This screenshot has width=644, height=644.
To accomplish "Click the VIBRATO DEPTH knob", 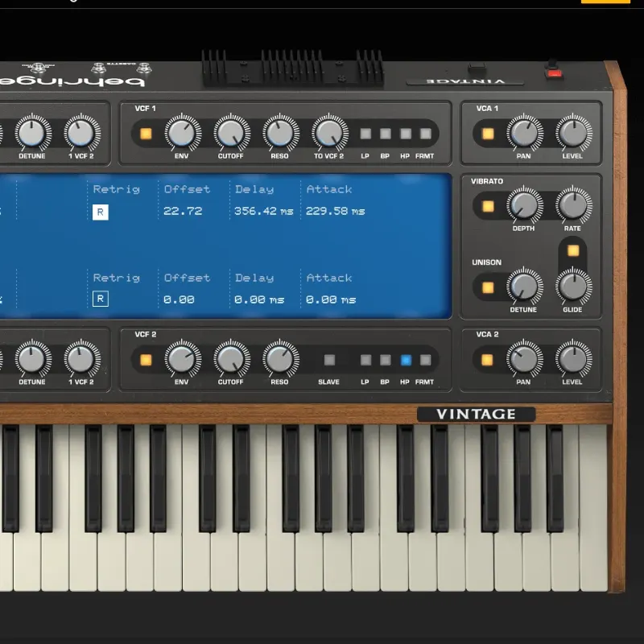I will (525, 205).
